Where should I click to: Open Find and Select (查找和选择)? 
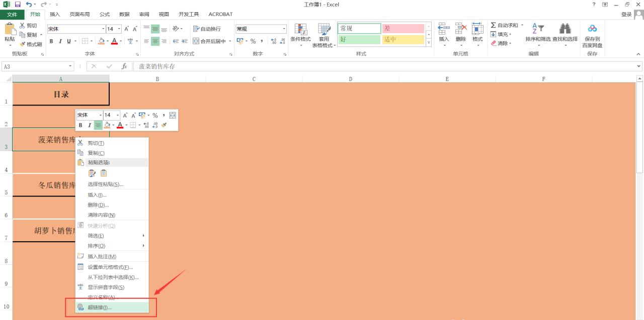pos(565,35)
